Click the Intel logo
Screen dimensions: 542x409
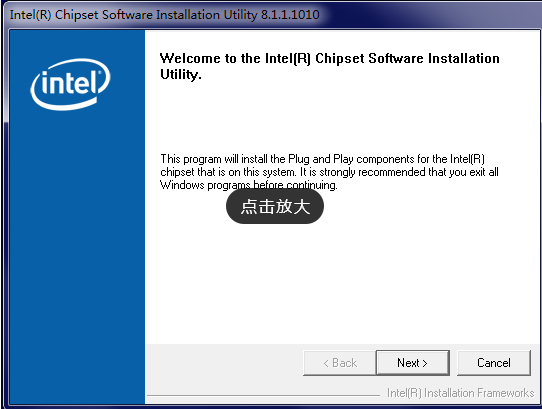point(71,84)
